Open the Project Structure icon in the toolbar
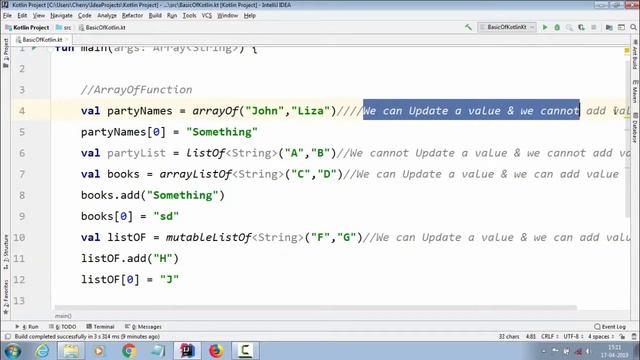Viewport: 640px width, 360px height. [609, 27]
